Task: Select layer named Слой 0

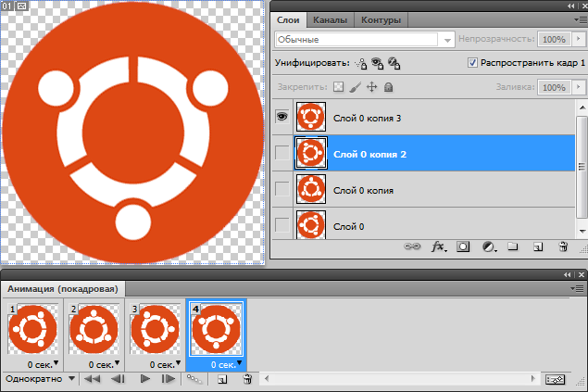Action: coord(434,225)
